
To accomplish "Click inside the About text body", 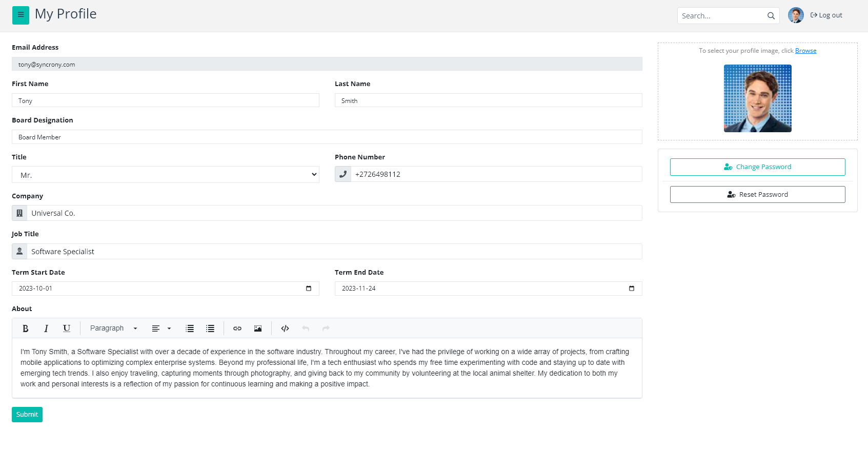I will click(x=327, y=368).
